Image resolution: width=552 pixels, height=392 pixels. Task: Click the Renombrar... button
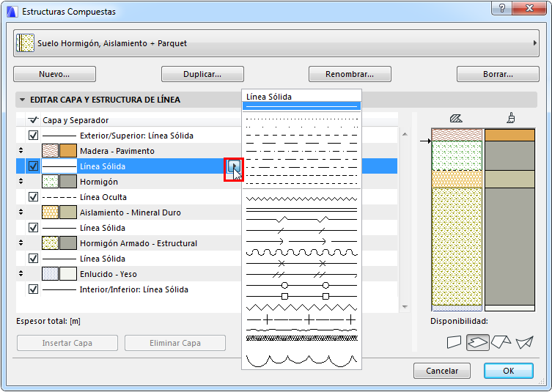350,74
